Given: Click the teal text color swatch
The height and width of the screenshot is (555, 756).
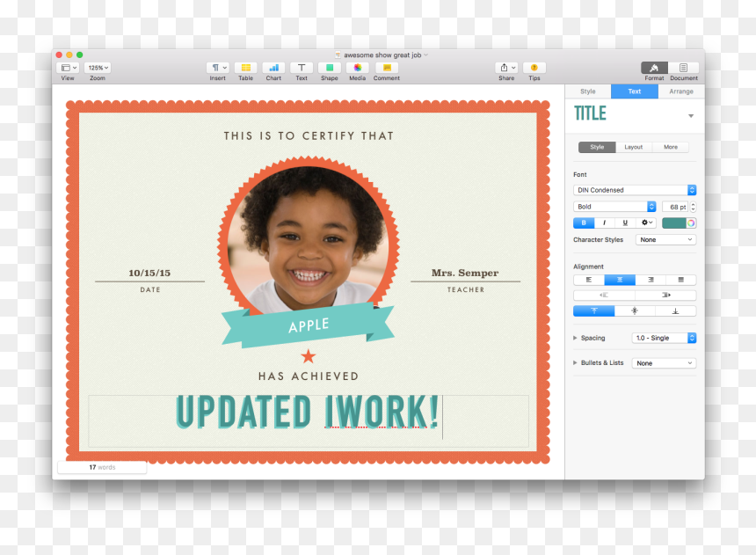Looking at the screenshot, I should point(674,223).
